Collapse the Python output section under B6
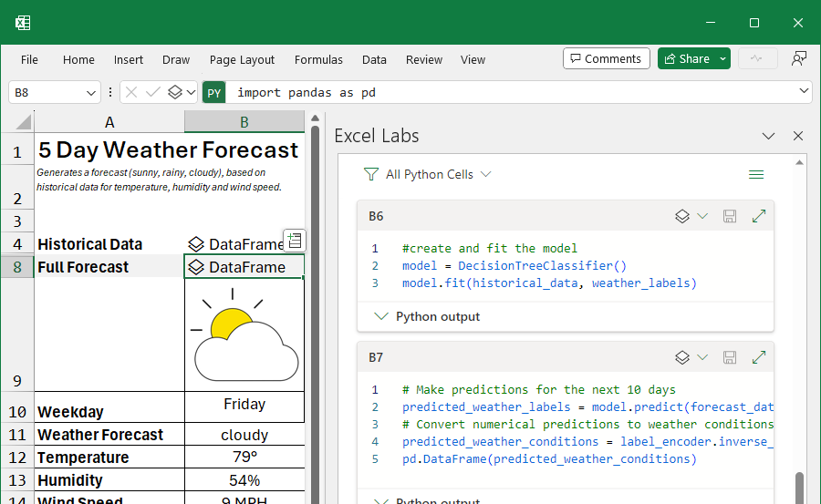 point(382,316)
